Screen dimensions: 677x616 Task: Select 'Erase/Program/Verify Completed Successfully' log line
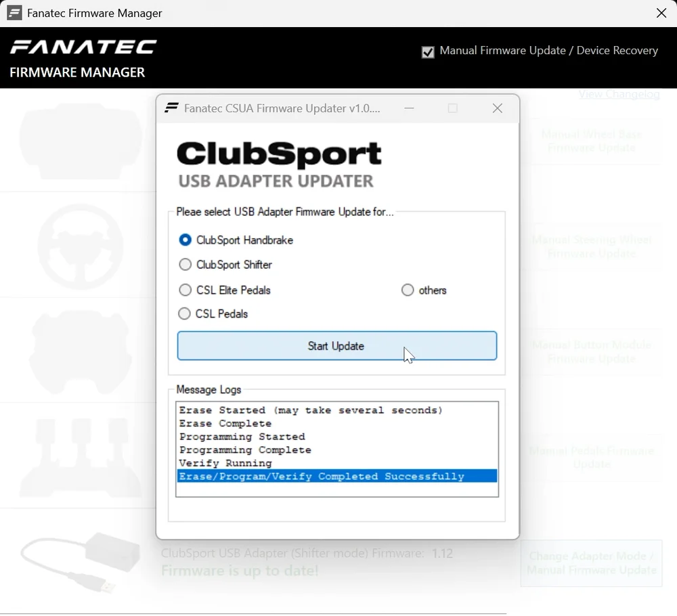coord(336,476)
